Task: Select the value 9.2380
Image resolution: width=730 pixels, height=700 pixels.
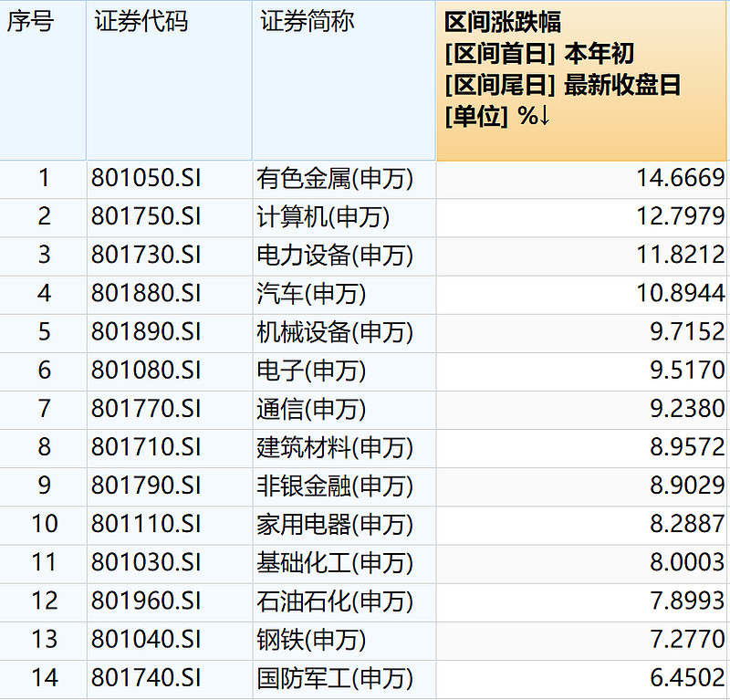Action: coord(688,409)
